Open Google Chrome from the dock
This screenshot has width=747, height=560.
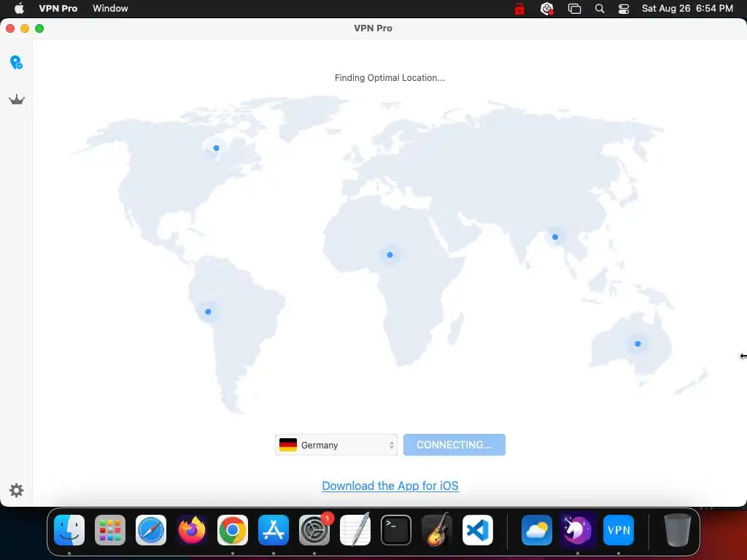233,529
